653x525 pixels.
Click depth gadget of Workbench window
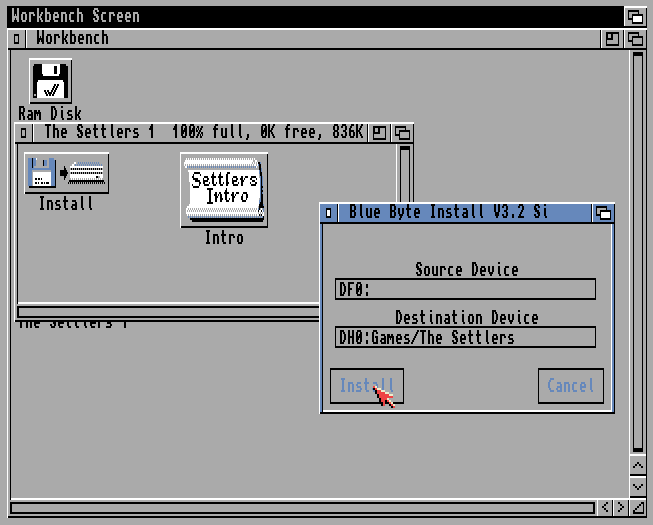pyautogui.click(x=635, y=39)
